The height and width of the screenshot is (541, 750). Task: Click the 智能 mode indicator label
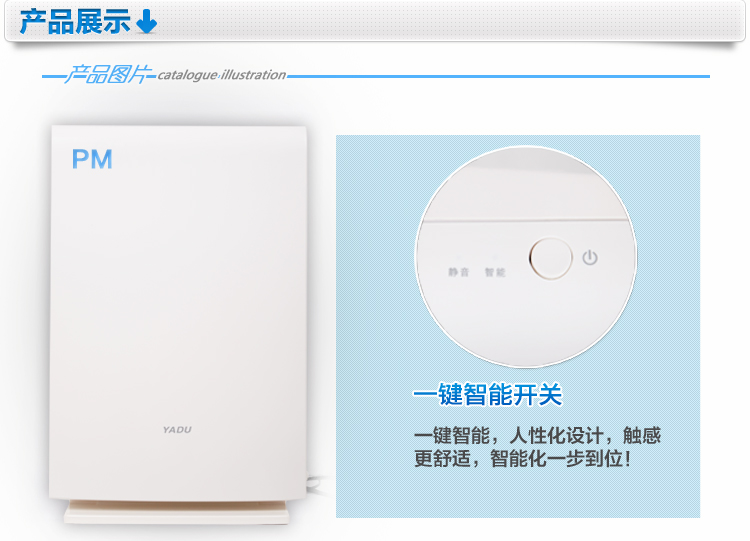(495, 272)
